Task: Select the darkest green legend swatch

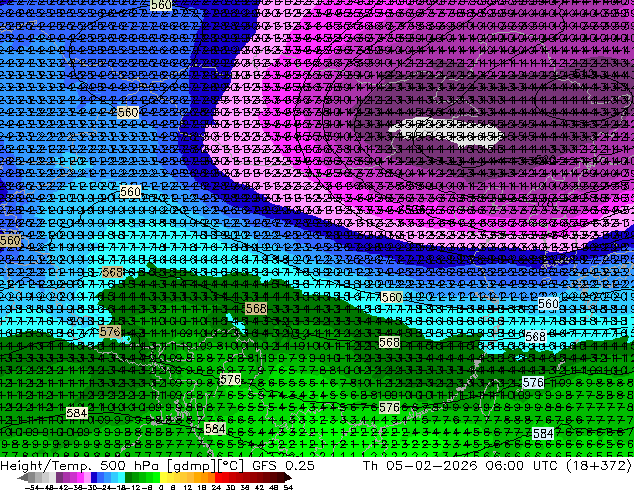Action: 129,477
